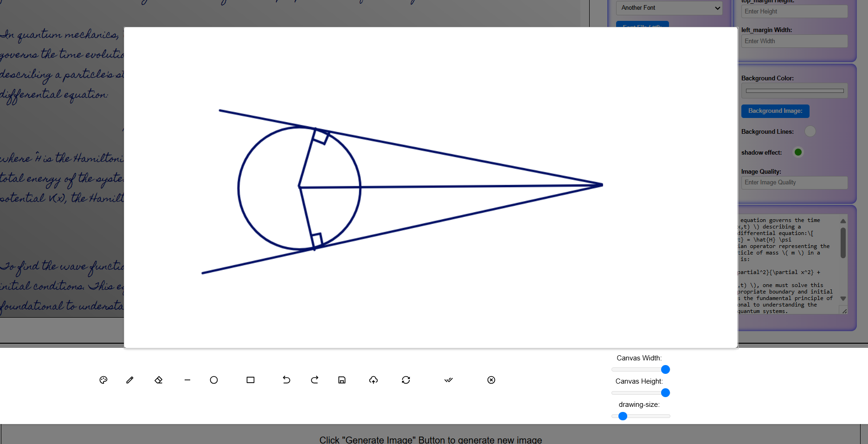Select the rectangle shape tool
The width and height of the screenshot is (868, 444).
coord(251,380)
